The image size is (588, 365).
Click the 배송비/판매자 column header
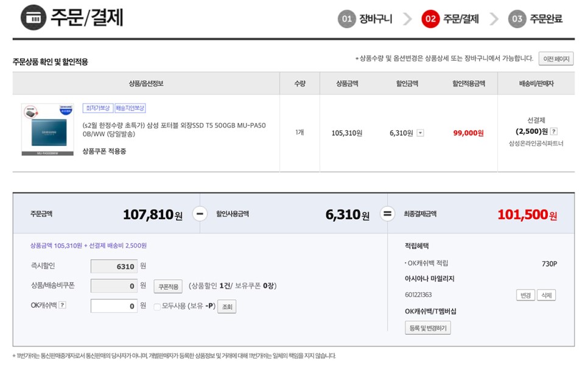pos(536,83)
